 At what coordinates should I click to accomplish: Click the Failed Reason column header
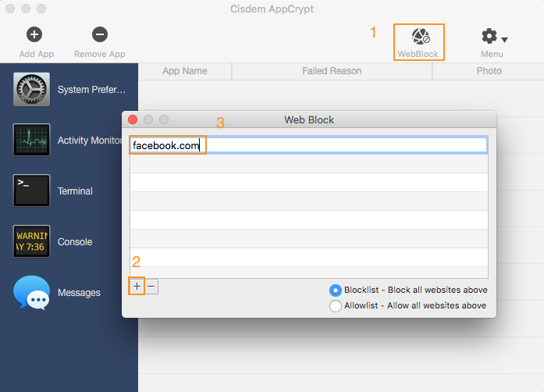[332, 71]
